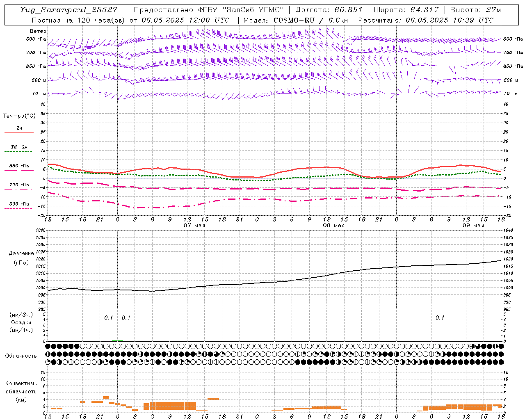Viewport: 525px width, 420px height.
Task: Click the station title Yug_Saranpaul_23527
Action: 68,10
